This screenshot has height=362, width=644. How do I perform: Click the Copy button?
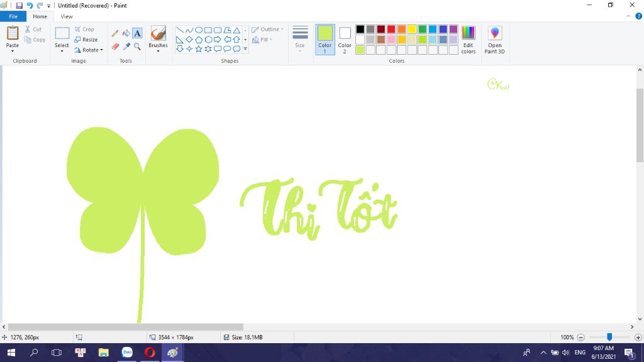(35, 40)
